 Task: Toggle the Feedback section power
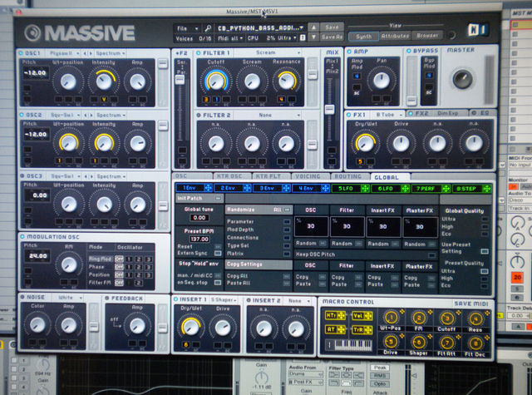pos(107,298)
